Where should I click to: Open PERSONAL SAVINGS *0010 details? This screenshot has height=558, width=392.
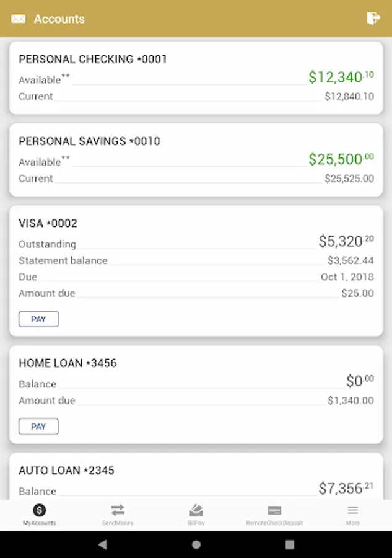pyautogui.click(x=196, y=159)
